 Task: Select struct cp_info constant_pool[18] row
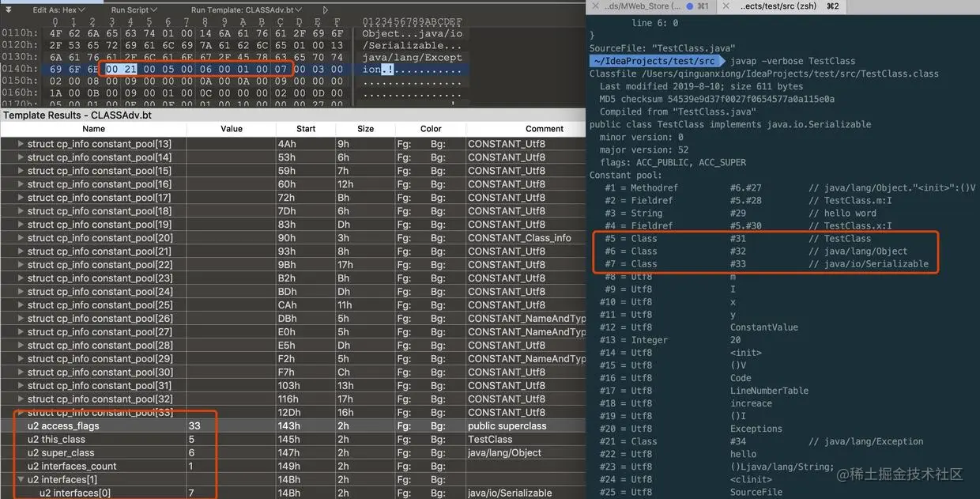pyautogui.click(x=293, y=211)
